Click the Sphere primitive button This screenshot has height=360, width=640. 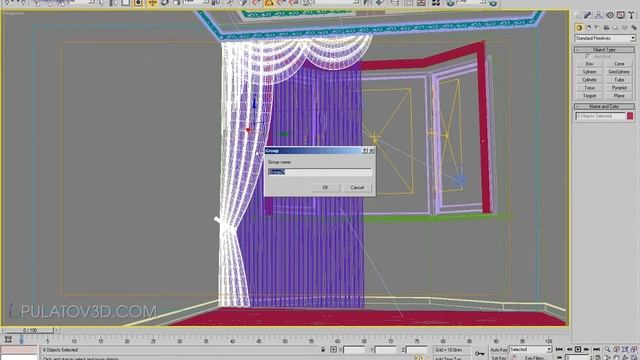coord(590,72)
